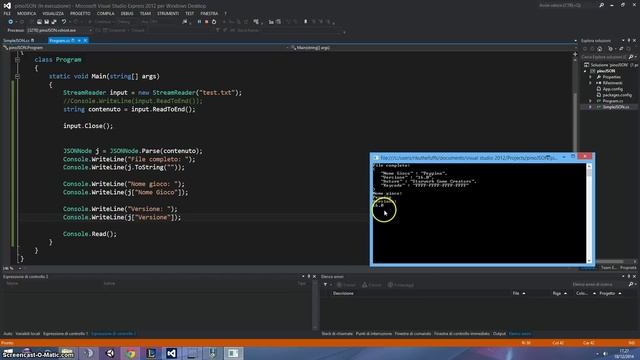Switch to the Program.cs editor tab
This screenshot has width=640, height=360.
[x=60, y=40]
